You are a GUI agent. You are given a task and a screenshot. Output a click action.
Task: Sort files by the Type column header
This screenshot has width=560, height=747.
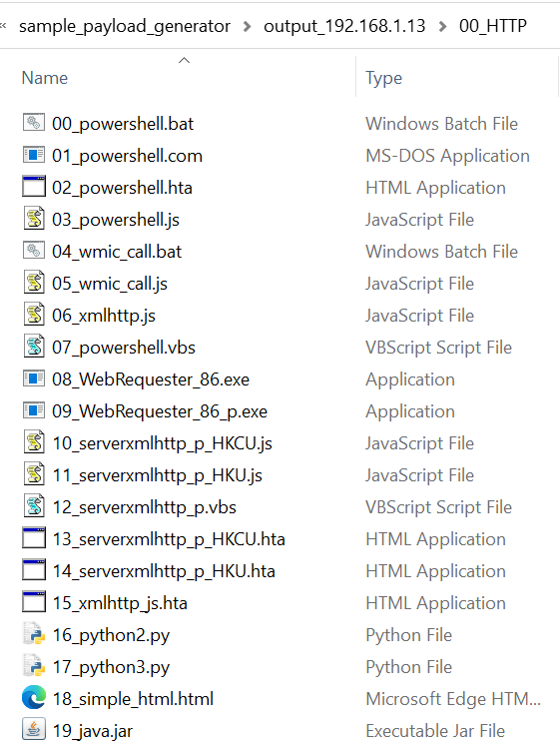pyautogui.click(x=383, y=78)
